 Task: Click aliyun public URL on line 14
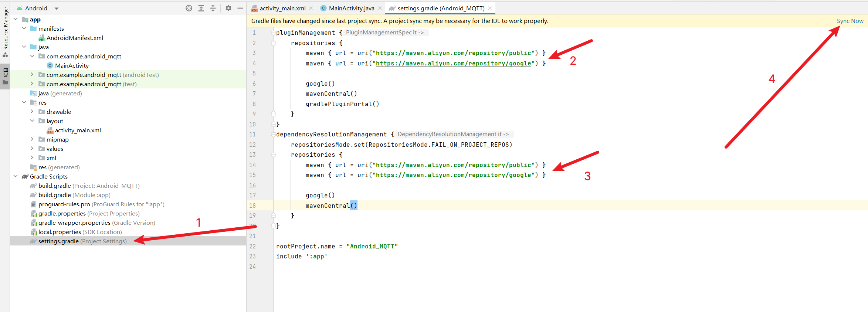pos(453,165)
